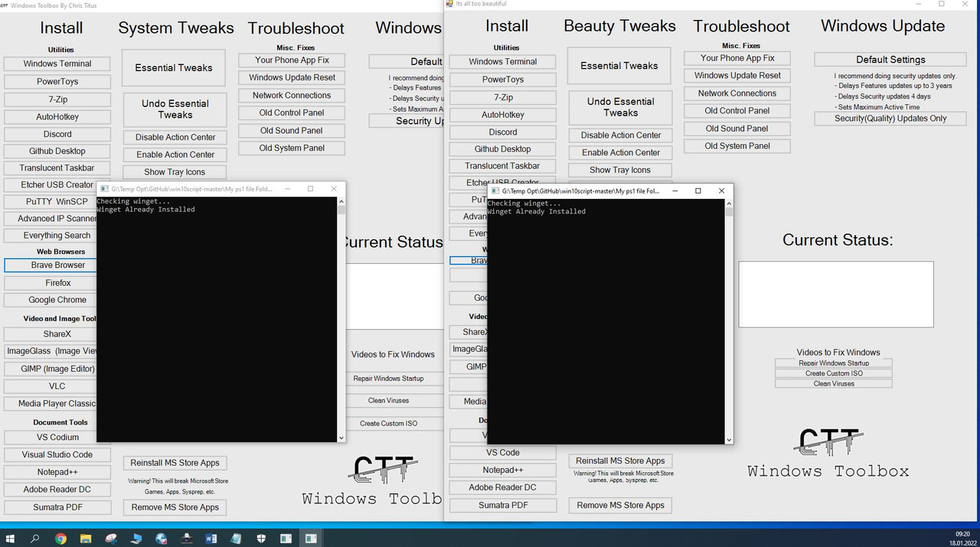Run Essential Tweaks under System Tweaks
980x547 pixels.
pos(174,68)
